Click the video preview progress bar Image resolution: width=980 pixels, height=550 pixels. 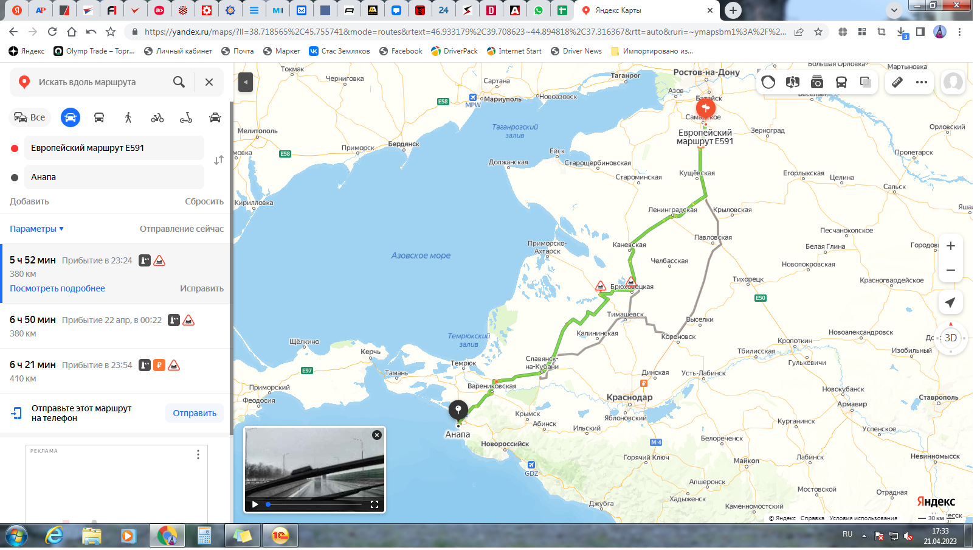tap(315, 504)
